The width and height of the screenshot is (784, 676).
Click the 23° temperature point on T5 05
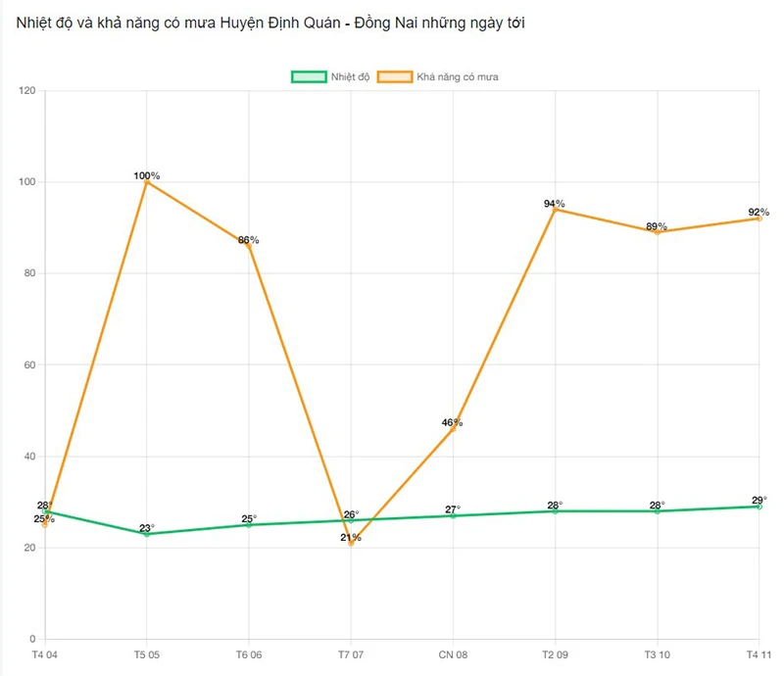(x=147, y=534)
